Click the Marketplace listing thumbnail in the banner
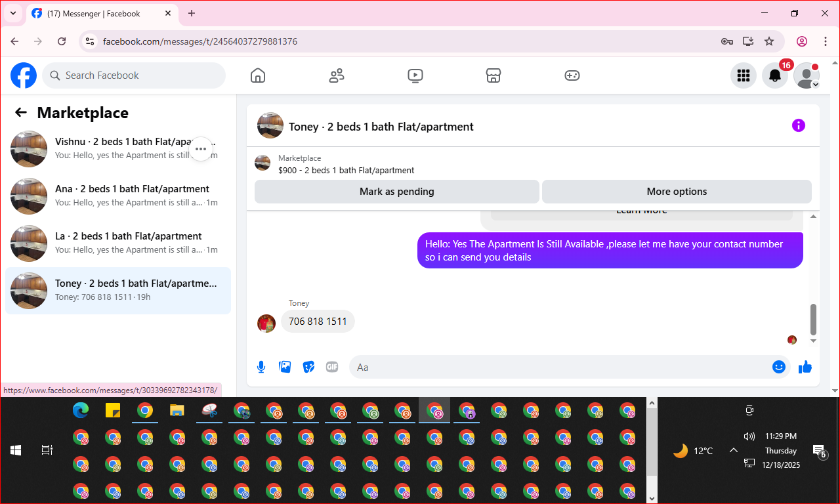Viewport: 840px width, 504px height. pos(262,163)
